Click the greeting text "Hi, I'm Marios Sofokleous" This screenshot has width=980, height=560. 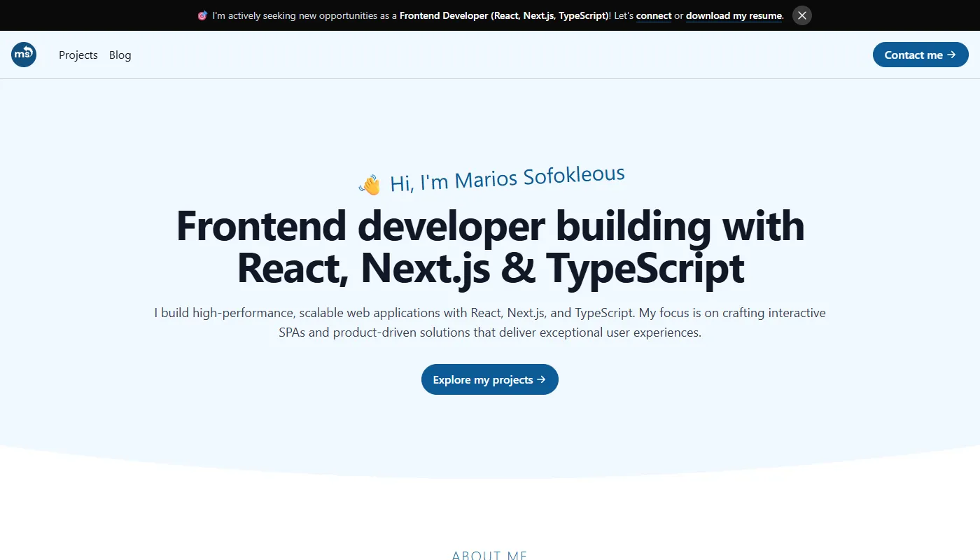click(507, 179)
